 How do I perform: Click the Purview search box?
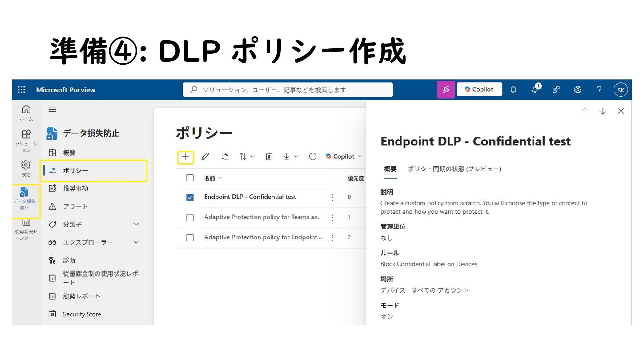coord(287,89)
